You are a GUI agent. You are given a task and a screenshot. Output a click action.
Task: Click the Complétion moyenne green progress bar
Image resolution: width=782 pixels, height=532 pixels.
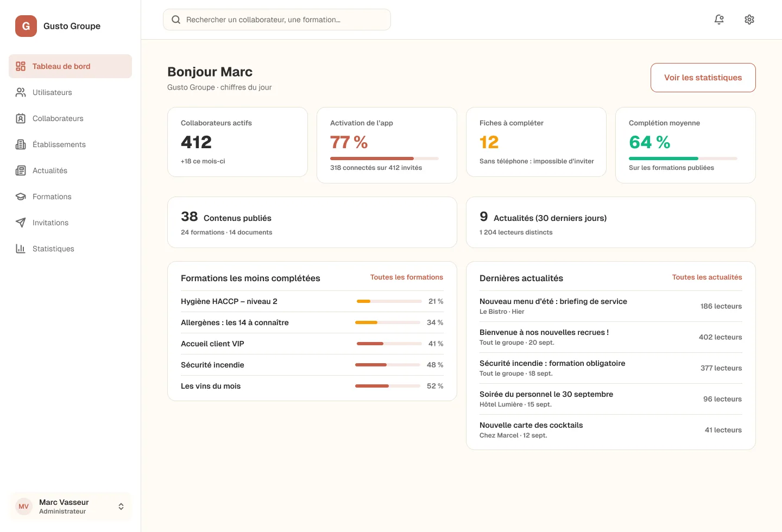(x=683, y=159)
